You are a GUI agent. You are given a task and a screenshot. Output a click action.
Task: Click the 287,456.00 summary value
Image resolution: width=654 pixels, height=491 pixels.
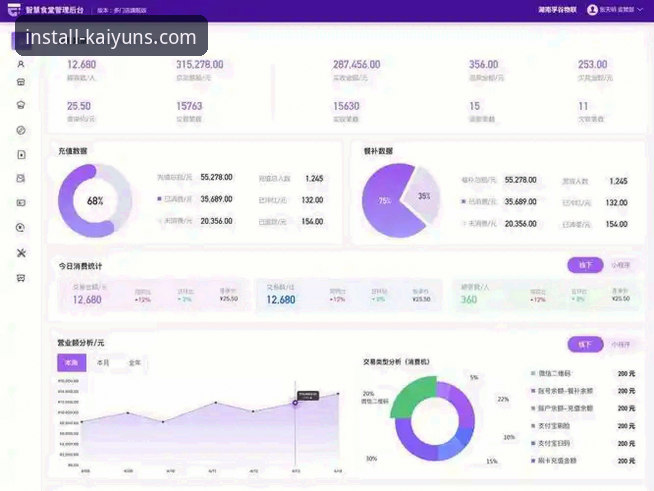[357, 64]
